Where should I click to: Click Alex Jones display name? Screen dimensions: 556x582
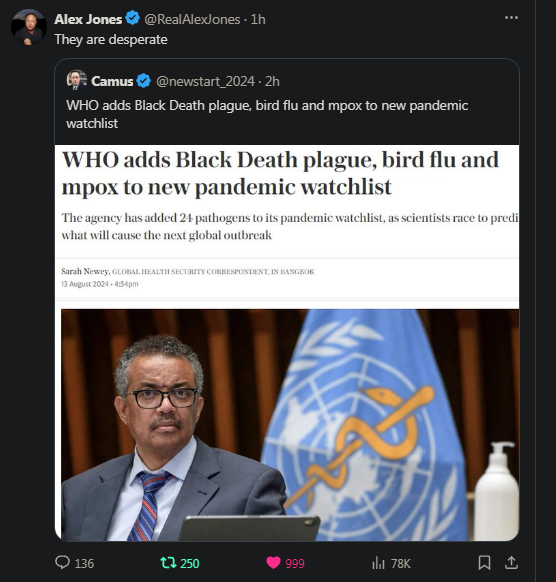tap(88, 19)
